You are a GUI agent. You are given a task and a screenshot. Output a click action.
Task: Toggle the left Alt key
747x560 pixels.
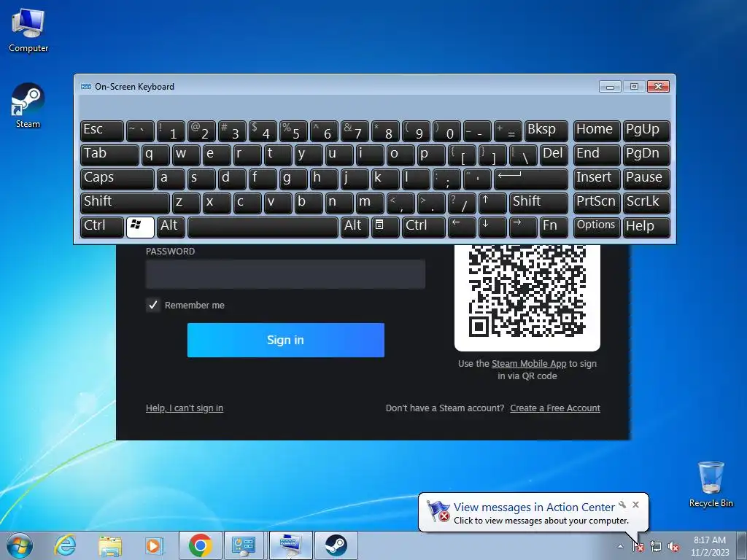[171, 227]
